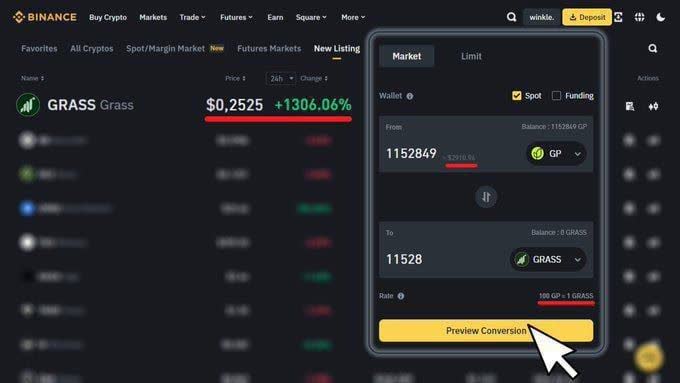Switch to the Limit tab
This screenshot has width=680, height=383.
tap(471, 56)
